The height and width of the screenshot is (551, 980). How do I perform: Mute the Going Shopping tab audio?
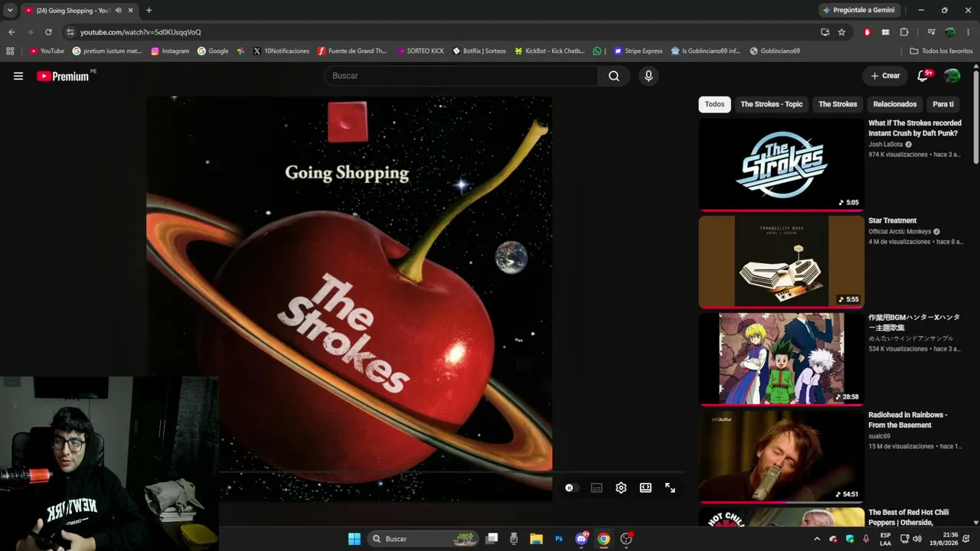(x=118, y=11)
